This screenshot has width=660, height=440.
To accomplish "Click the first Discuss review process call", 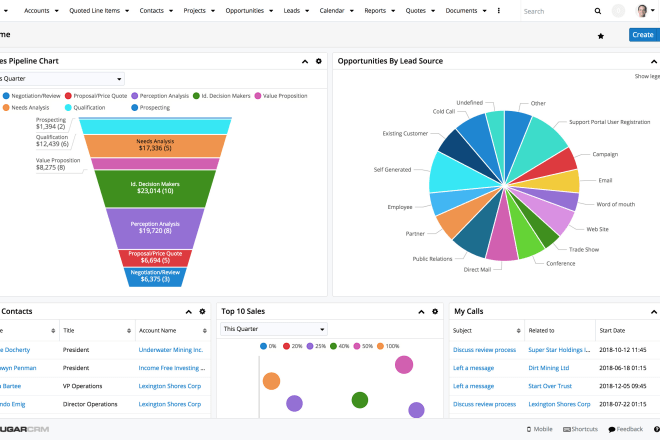I will click(484, 350).
